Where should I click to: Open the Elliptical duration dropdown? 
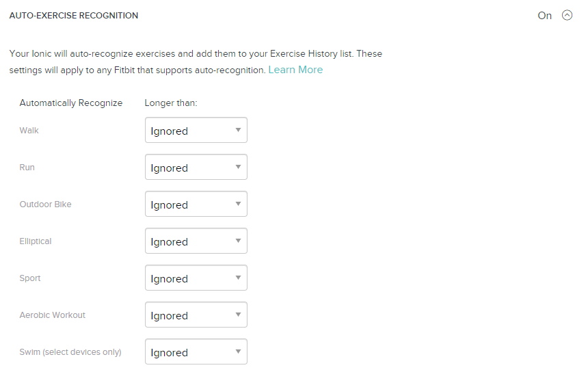point(196,241)
